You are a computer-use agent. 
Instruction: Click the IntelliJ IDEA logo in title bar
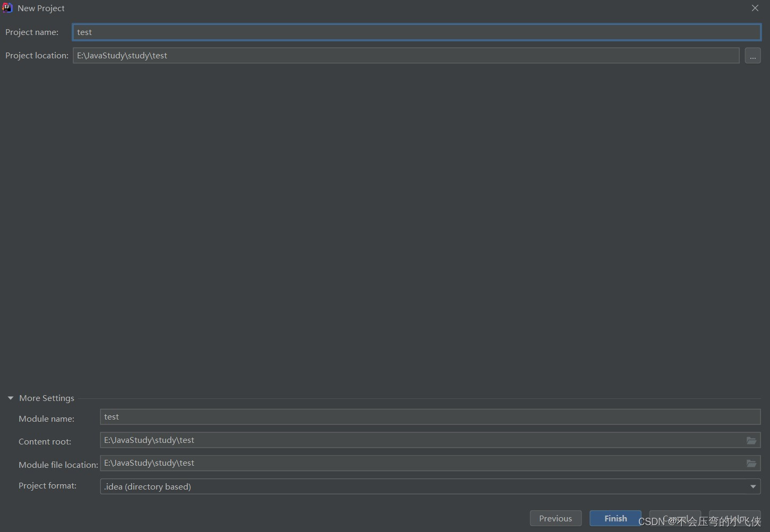coord(7,8)
